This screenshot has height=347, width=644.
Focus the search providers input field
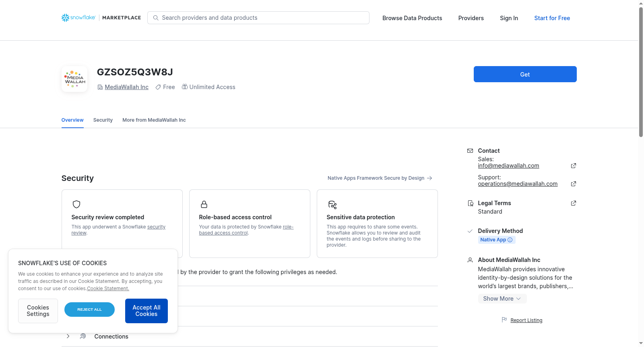click(x=258, y=18)
